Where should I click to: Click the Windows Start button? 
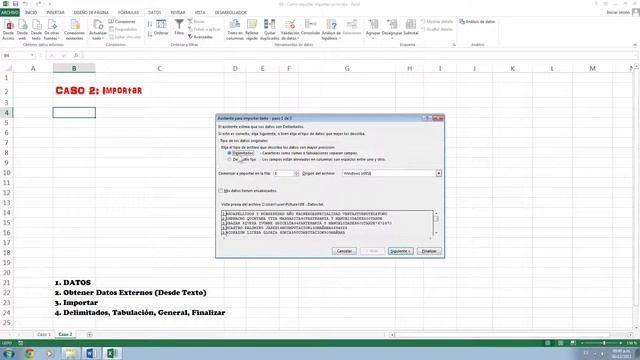pos(9,353)
